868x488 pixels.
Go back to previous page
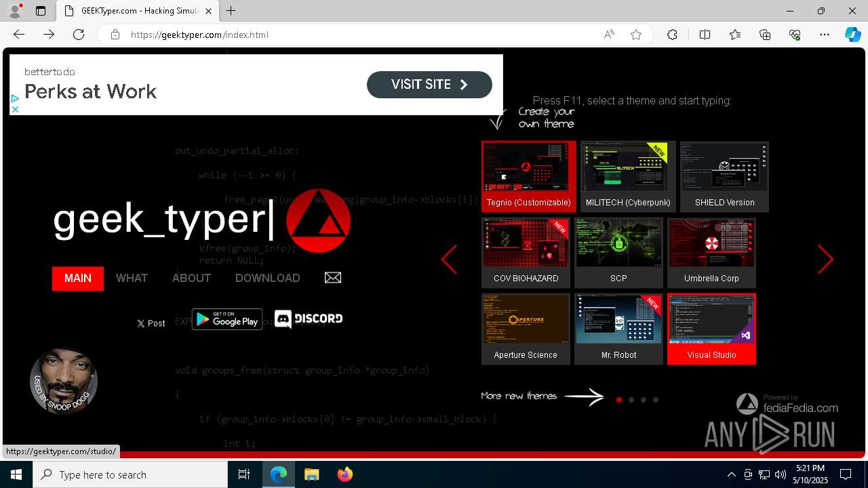pos(19,35)
